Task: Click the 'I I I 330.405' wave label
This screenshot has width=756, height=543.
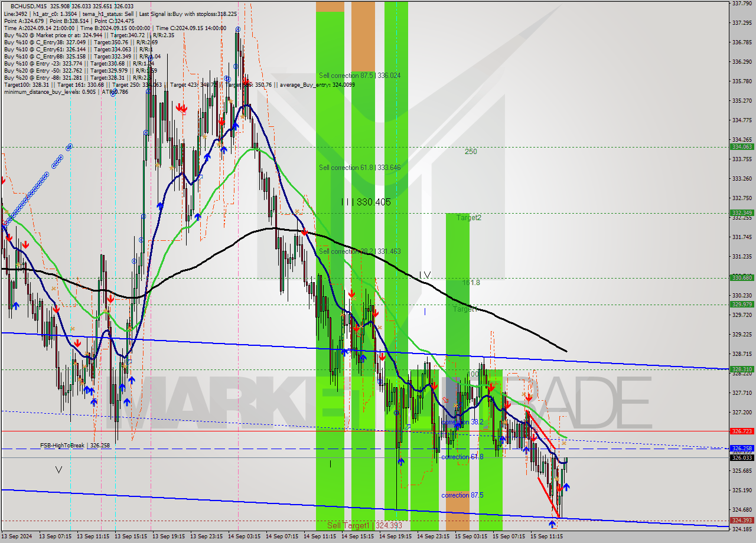Action: click(366, 202)
